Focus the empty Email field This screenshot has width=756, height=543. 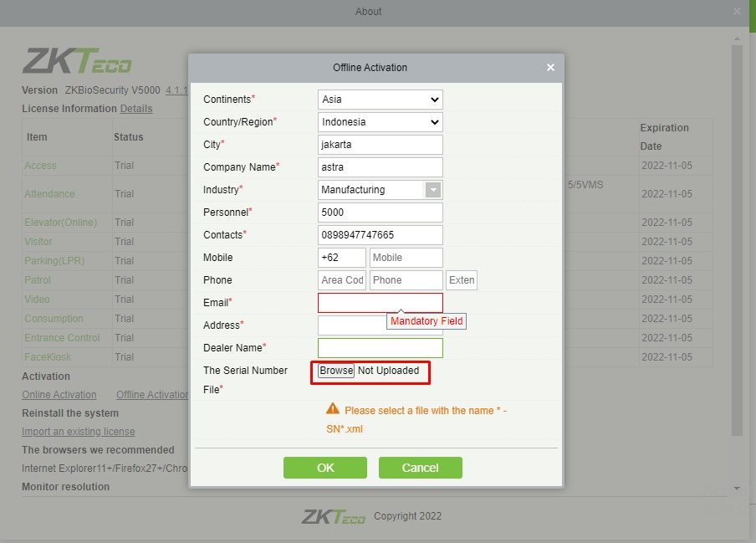380,303
